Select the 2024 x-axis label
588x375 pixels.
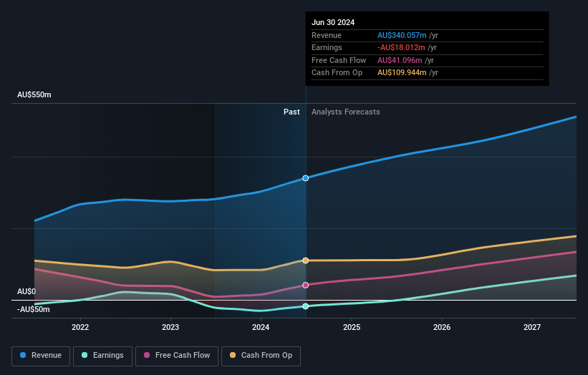point(261,327)
